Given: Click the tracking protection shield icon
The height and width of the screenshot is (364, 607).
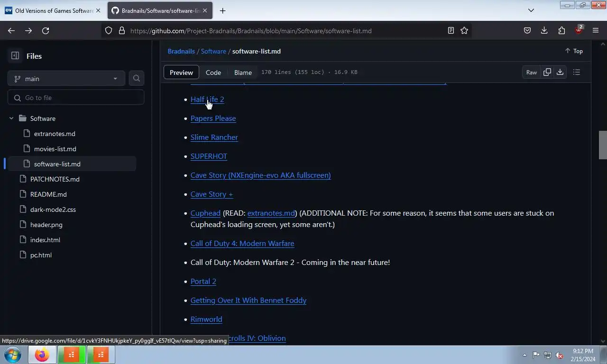Looking at the screenshot, I should click(x=109, y=31).
